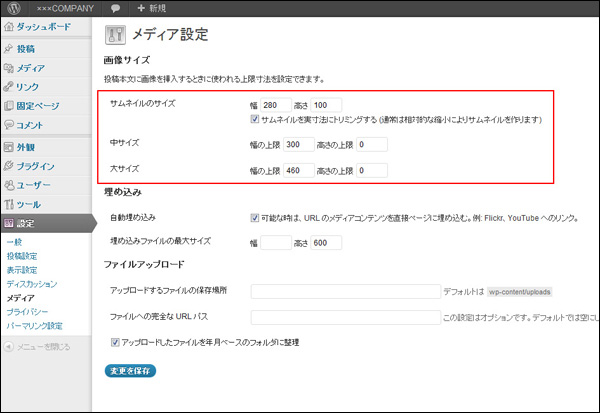Viewport: 600px width, 413px height.
Task: Click the 変更を保存 (Save Changes) button
Action: click(131, 371)
